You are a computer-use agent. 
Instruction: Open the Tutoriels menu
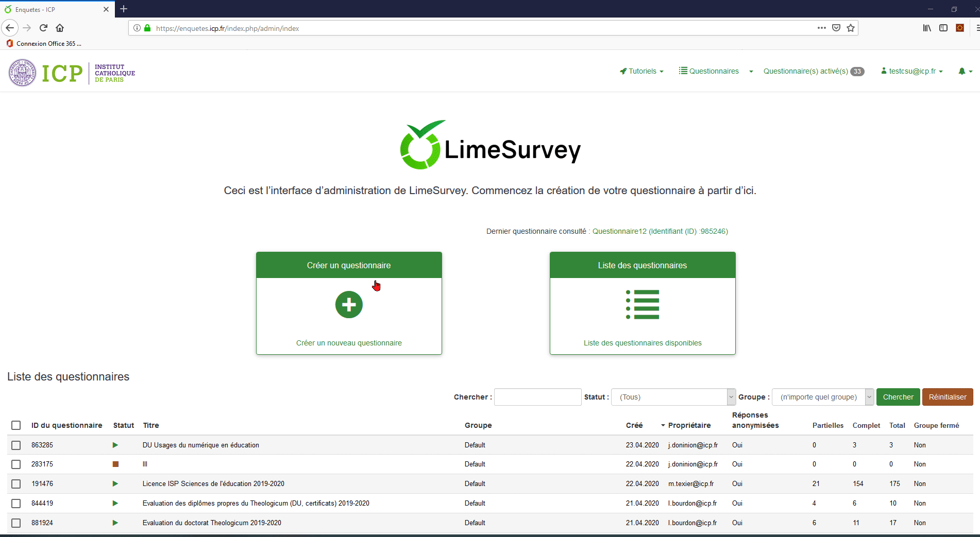point(642,71)
